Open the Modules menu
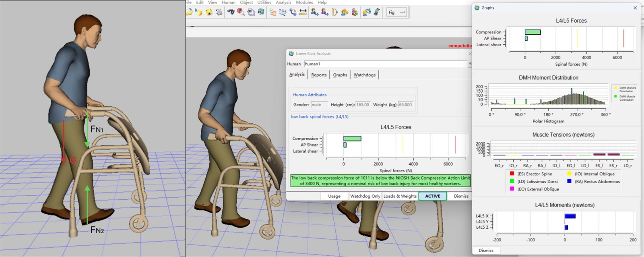 [304, 2]
